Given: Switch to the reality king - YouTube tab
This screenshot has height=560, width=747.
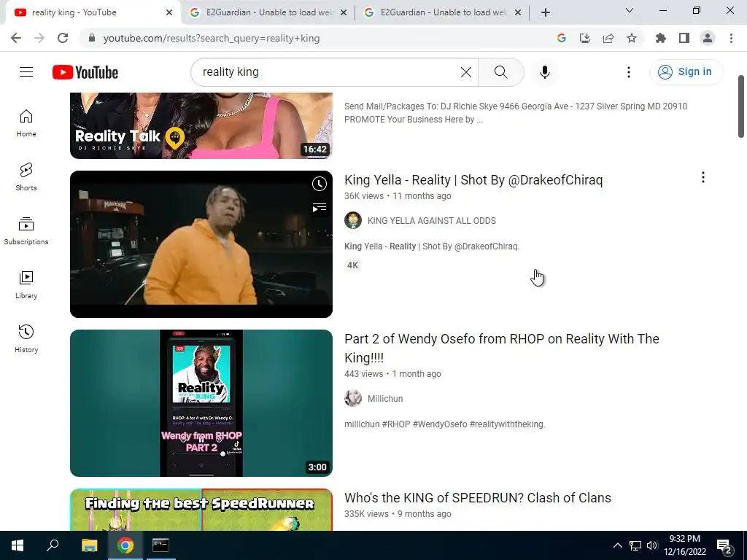Looking at the screenshot, I should coord(90,12).
